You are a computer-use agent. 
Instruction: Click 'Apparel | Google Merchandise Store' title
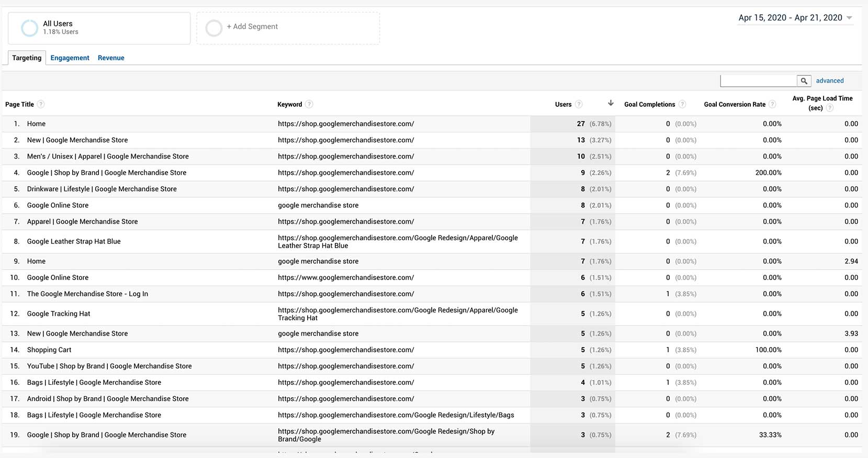pos(83,221)
